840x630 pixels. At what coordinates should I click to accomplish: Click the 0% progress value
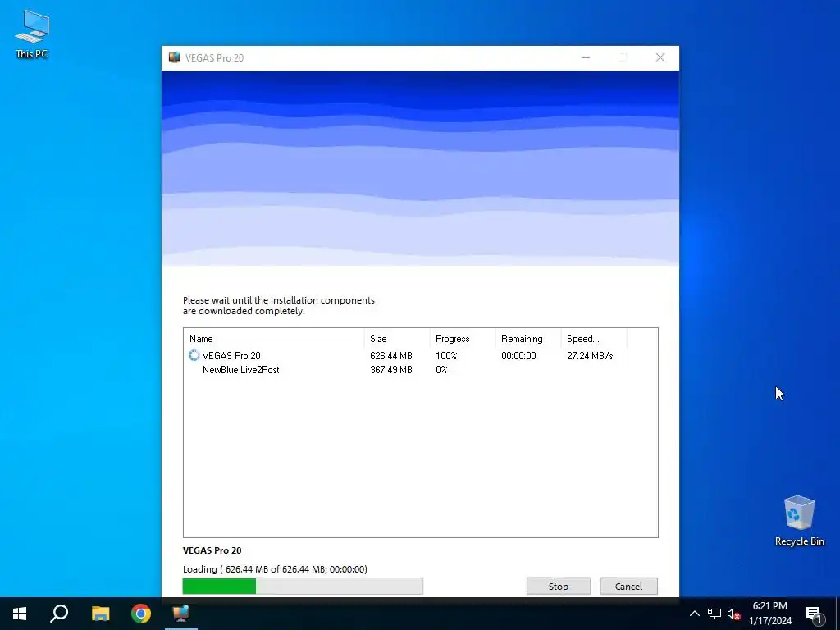(441, 370)
